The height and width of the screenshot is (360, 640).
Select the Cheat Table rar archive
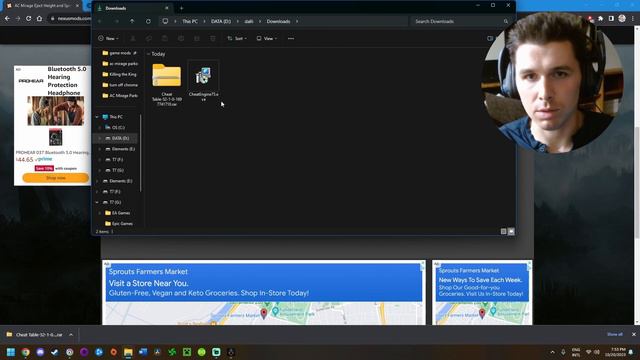pos(167,84)
